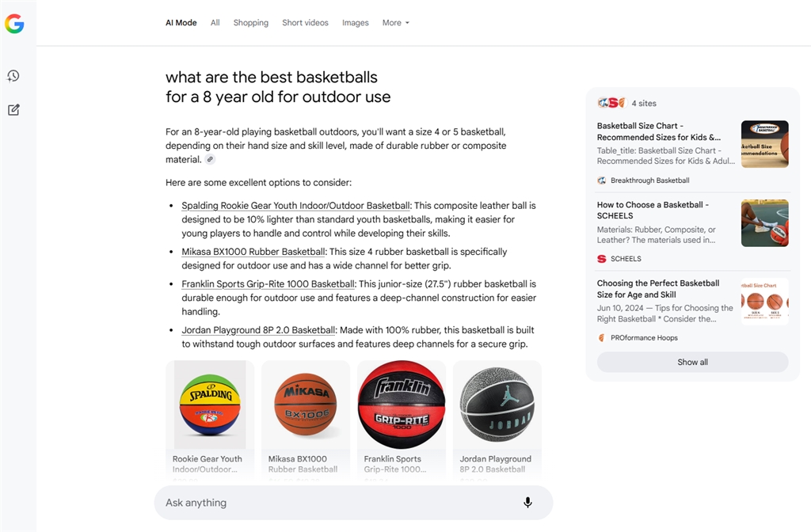This screenshot has width=811, height=532.
Task: Open Jordan Playground 8P 2.0 Basketball link
Action: point(258,330)
